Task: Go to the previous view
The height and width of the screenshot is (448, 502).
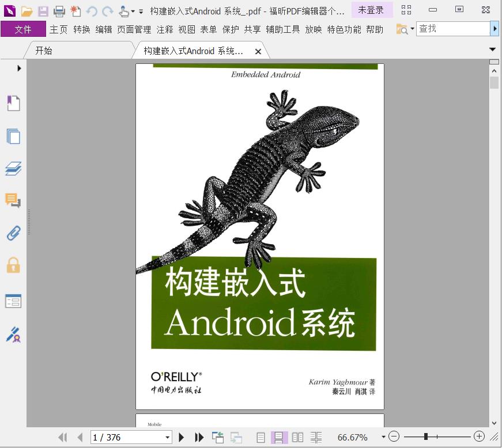Action: click(218, 437)
